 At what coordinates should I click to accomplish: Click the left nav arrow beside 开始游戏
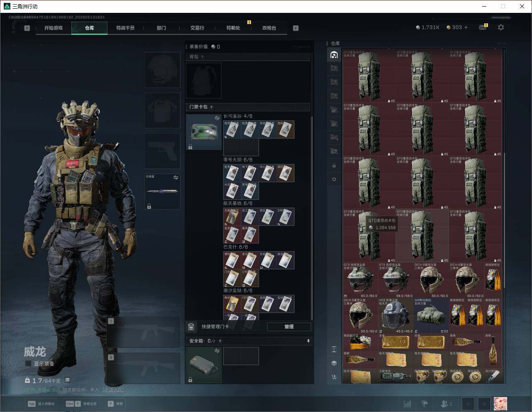pyautogui.click(x=27, y=28)
